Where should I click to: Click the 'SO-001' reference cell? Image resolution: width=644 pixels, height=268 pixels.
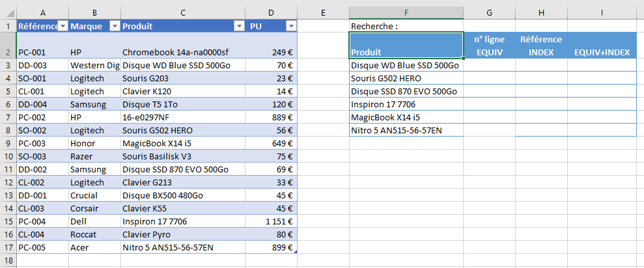pos(43,78)
